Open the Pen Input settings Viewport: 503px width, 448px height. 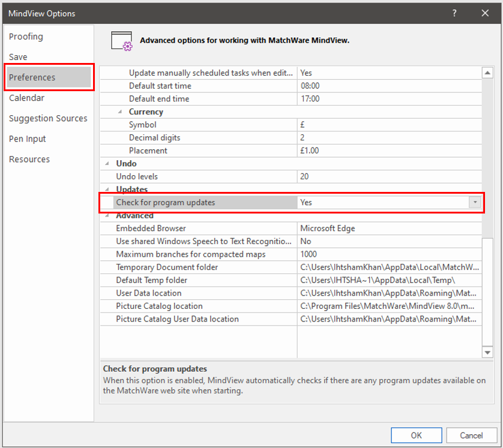[x=27, y=139]
